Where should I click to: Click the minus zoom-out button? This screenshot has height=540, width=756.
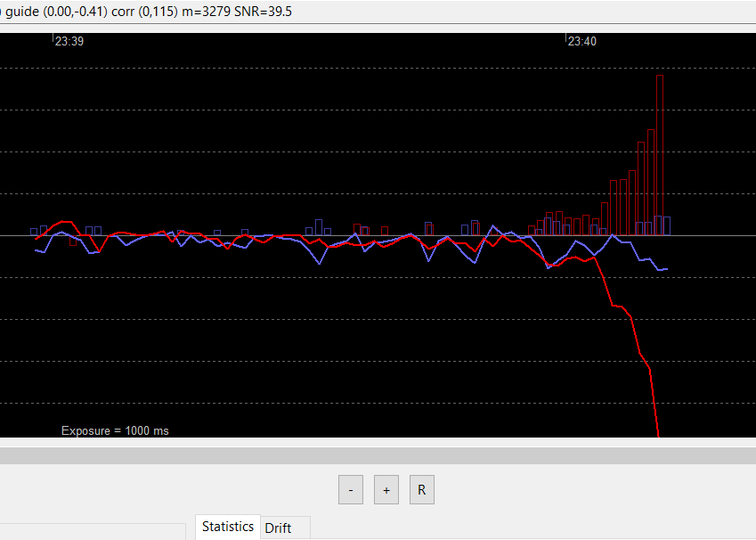[x=351, y=490]
